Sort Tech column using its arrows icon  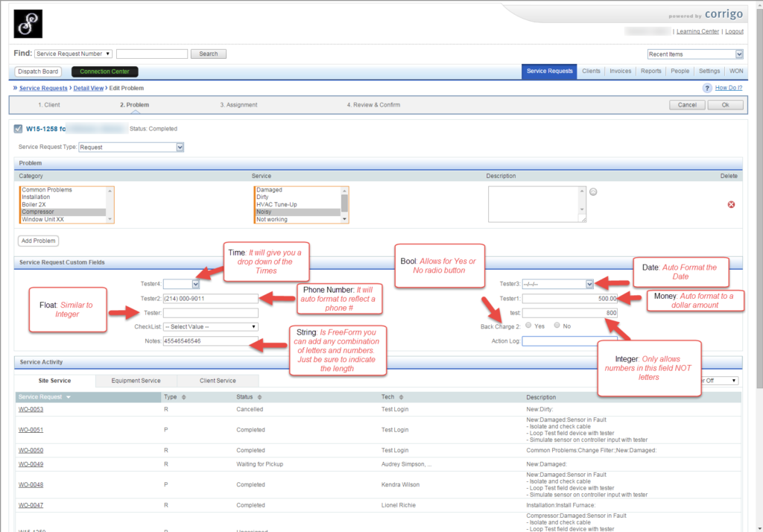(x=401, y=397)
